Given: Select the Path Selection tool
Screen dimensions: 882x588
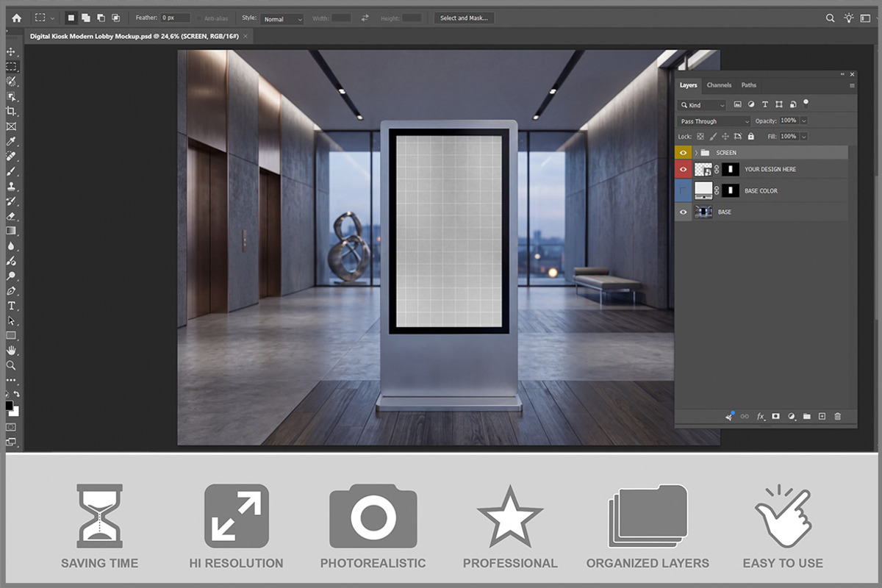Looking at the screenshot, I should click(11, 321).
